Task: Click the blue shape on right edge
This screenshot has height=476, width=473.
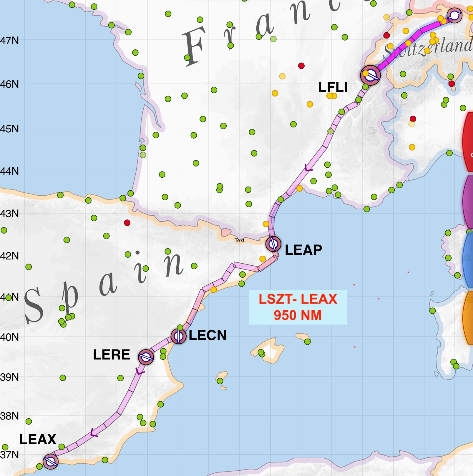Action: point(468,259)
